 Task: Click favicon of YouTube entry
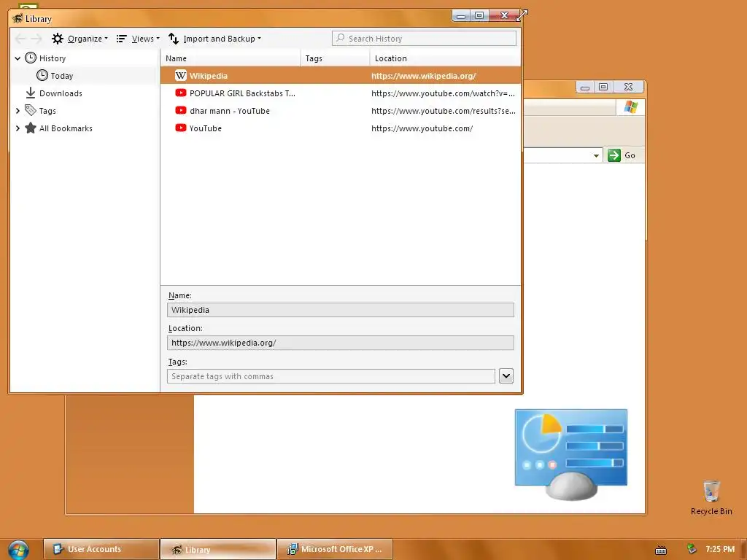pos(181,128)
